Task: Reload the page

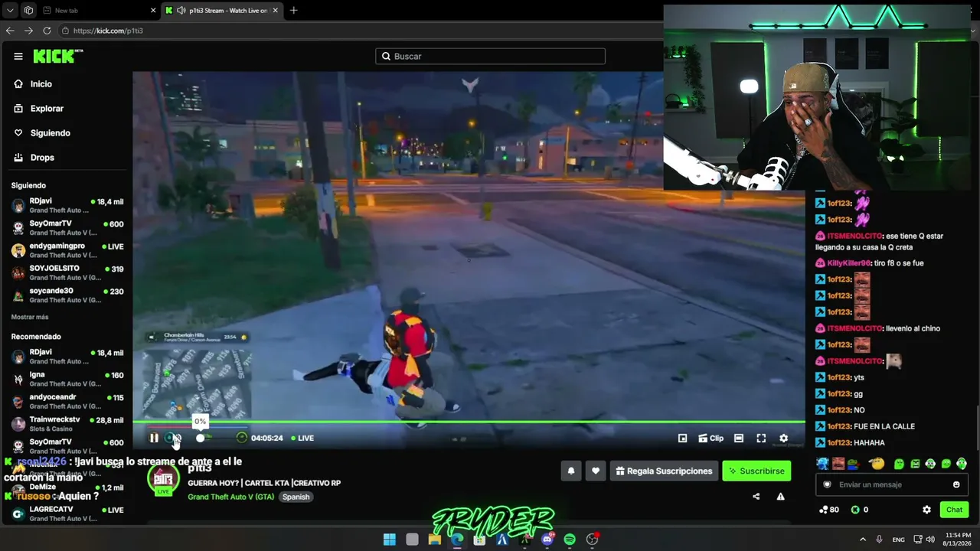Action: (47, 31)
